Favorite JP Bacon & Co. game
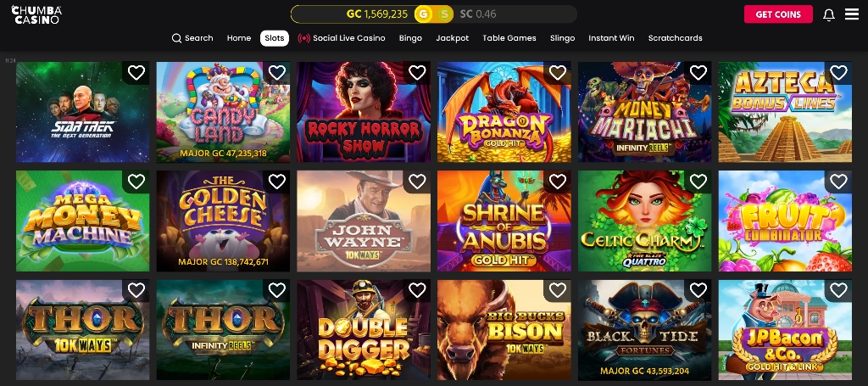 (839, 289)
